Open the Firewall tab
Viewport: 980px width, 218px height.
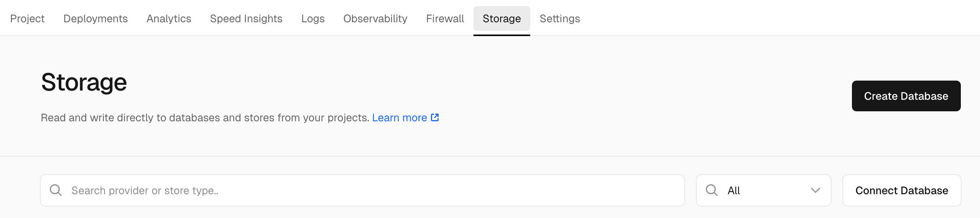pos(445,18)
